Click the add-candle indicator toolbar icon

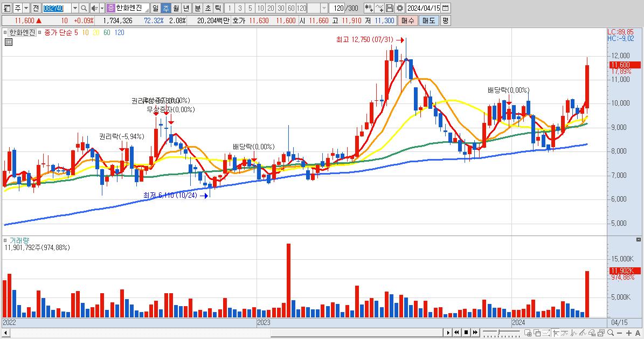(369, 8)
